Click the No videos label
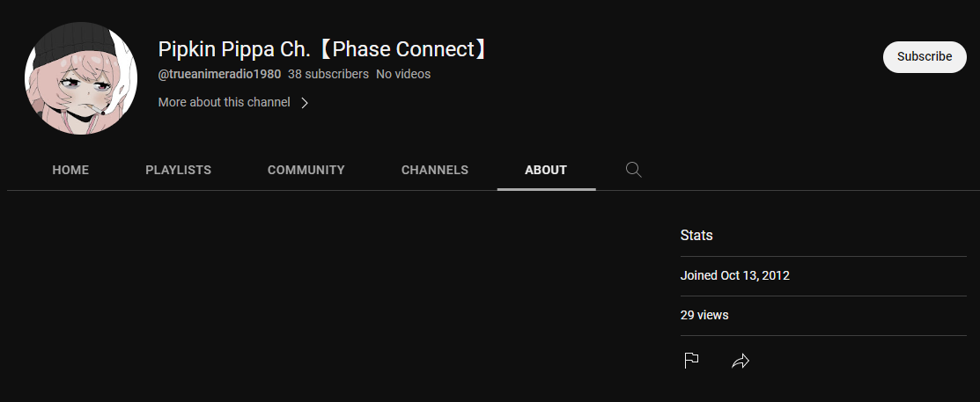Viewport: 980px width, 402px height. point(403,74)
